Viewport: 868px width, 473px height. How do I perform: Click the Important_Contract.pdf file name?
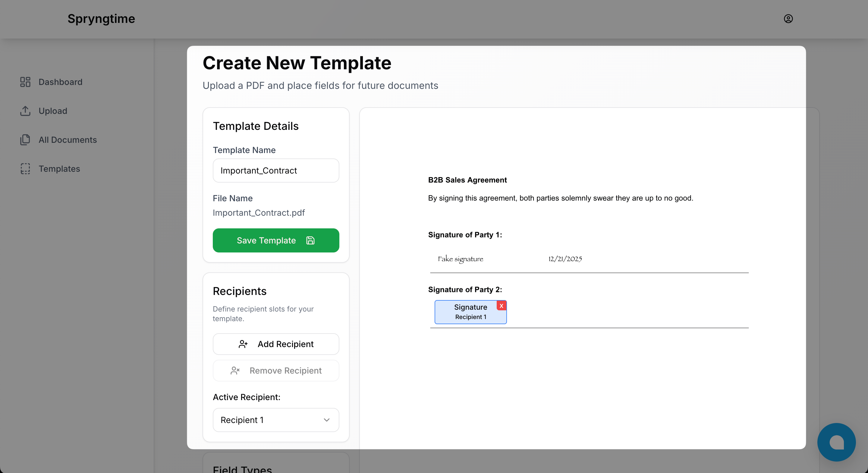pos(259,213)
